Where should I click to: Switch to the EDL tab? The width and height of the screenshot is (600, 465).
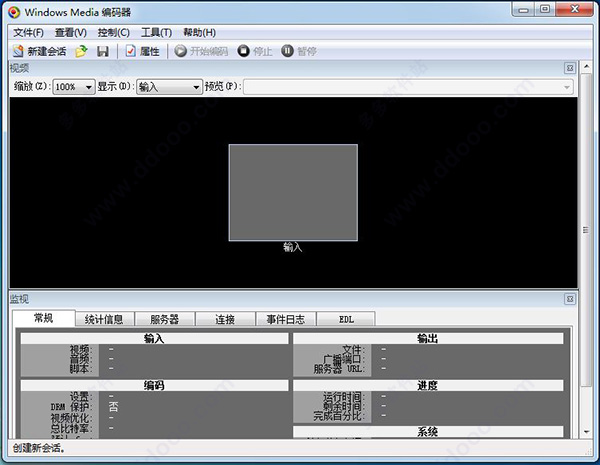[346, 319]
